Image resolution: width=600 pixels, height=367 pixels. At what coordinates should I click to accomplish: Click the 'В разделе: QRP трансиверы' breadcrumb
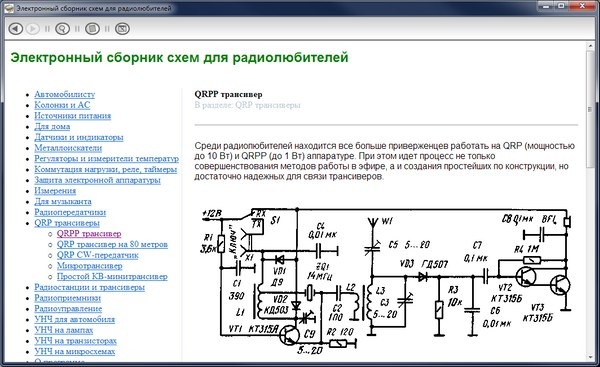(247, 105)
